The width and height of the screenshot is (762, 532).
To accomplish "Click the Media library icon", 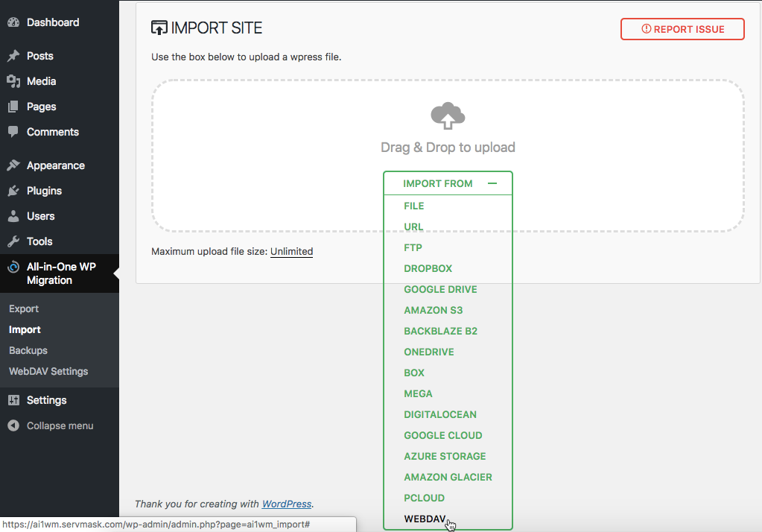I will [13, 81].
